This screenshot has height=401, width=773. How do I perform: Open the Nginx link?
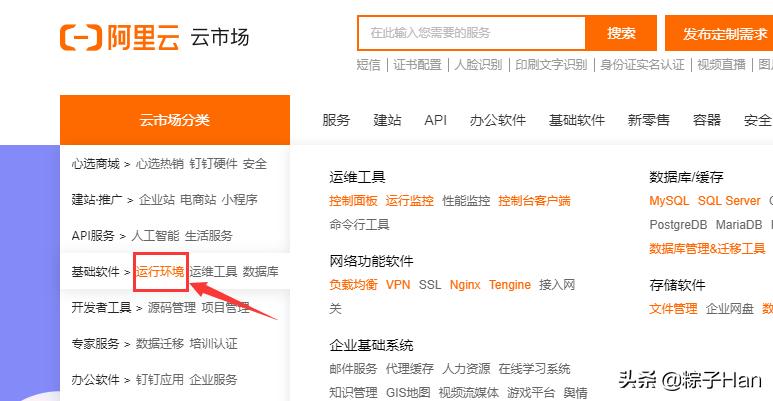(x=465, y=285)
